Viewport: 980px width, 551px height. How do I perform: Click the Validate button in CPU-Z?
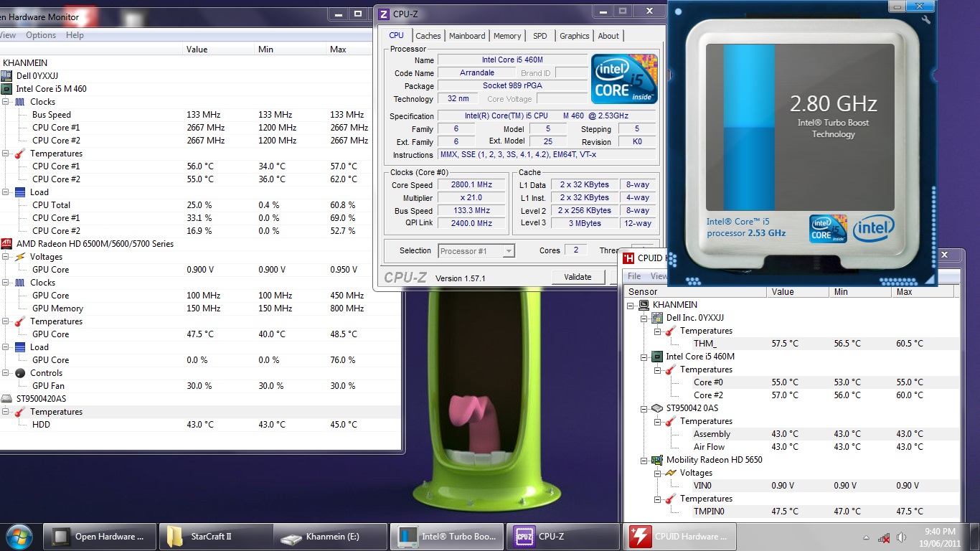point(578,277)
